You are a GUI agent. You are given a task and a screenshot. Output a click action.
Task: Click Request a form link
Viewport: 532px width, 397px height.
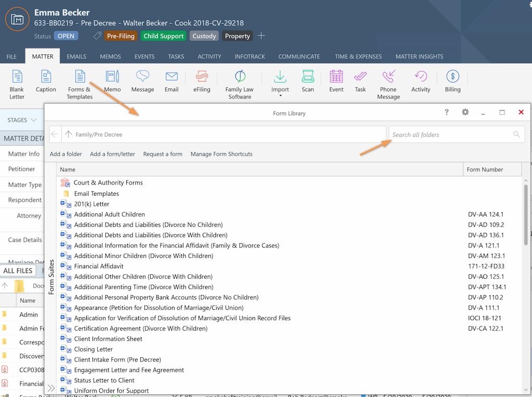pos(163,154)
